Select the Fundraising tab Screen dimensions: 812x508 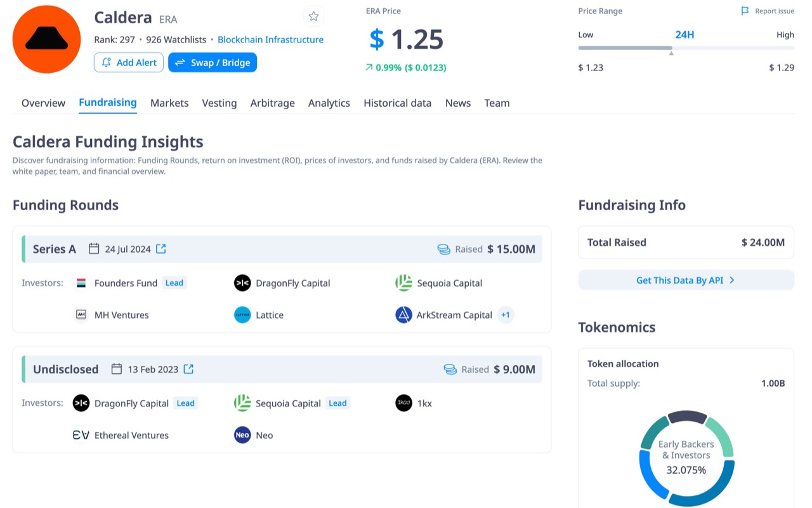[108, 102]
